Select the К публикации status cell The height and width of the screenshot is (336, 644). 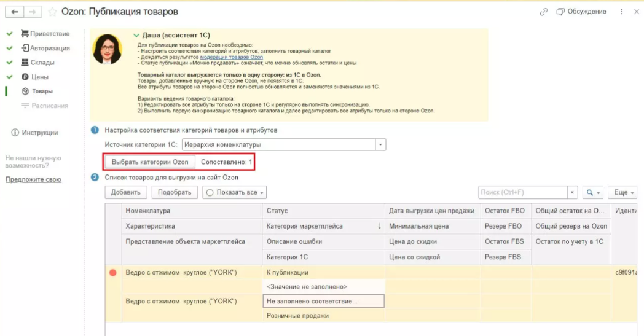click(324, 272)
